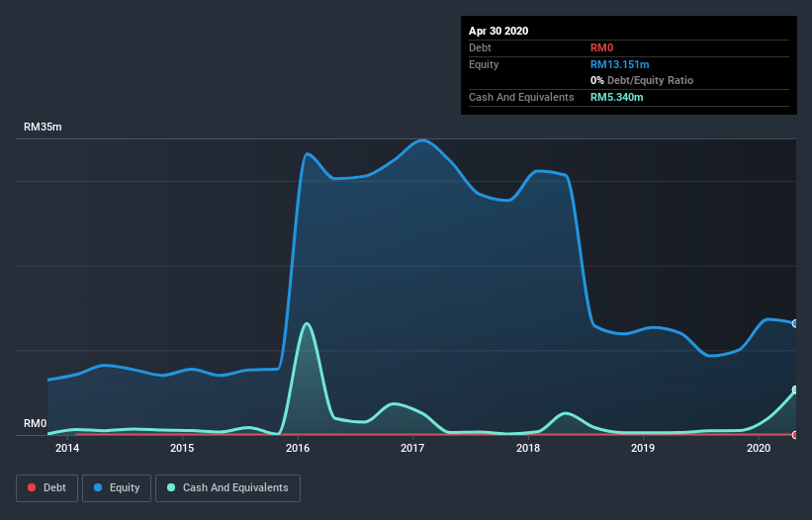This screenshot has height=520, width=812.
Task: Click the 2015 x-axis label
Action: click(x=182, y=448)
